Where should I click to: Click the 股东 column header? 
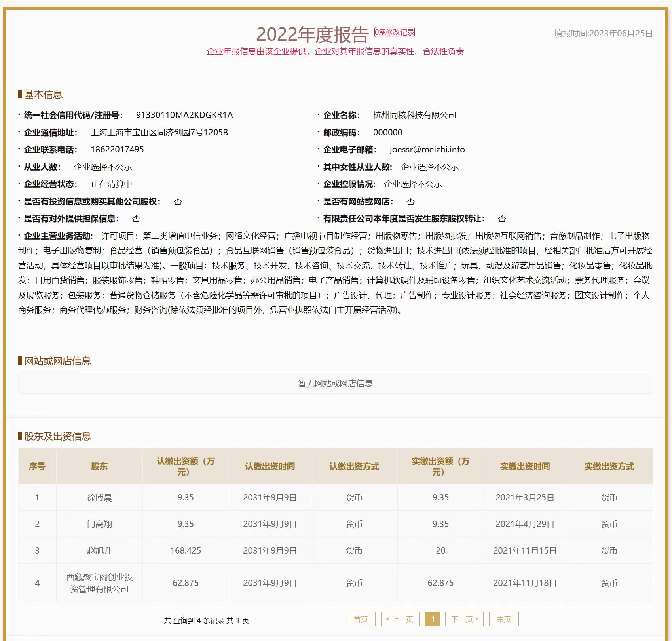(x=99, y=466)
